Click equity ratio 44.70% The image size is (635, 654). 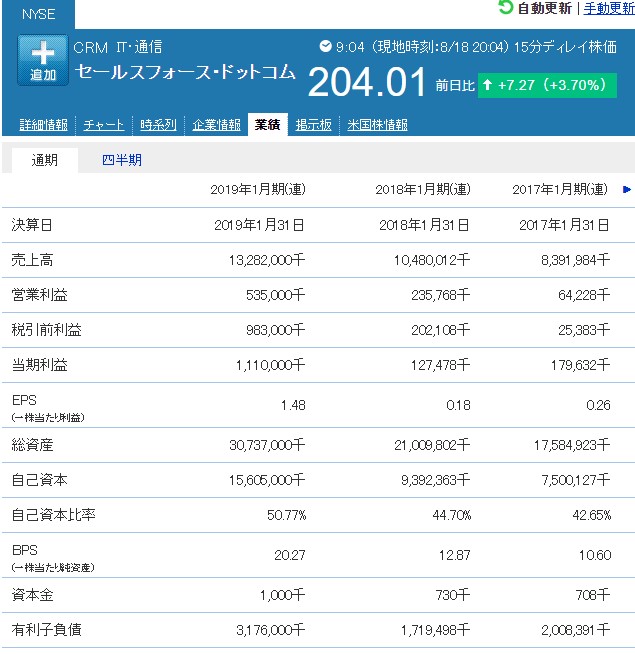452,516
